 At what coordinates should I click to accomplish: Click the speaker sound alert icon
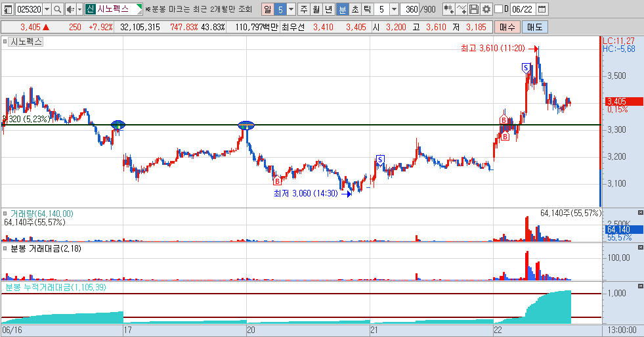click(71, 9)
